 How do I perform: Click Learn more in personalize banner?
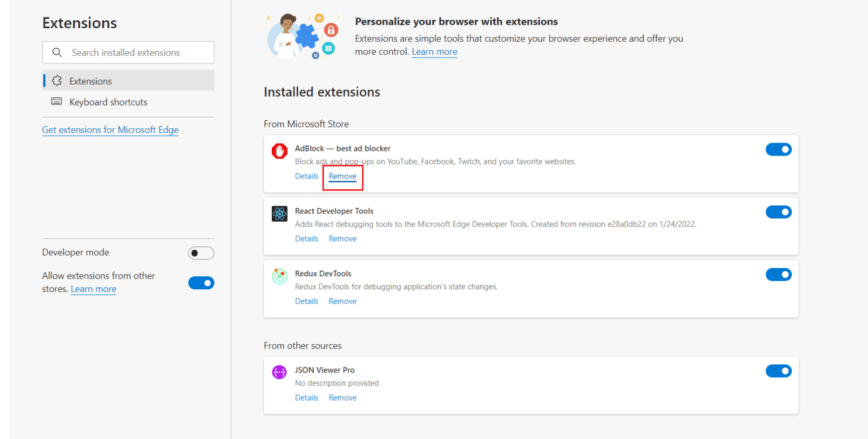pyautogui.click(x=435, y=51)
